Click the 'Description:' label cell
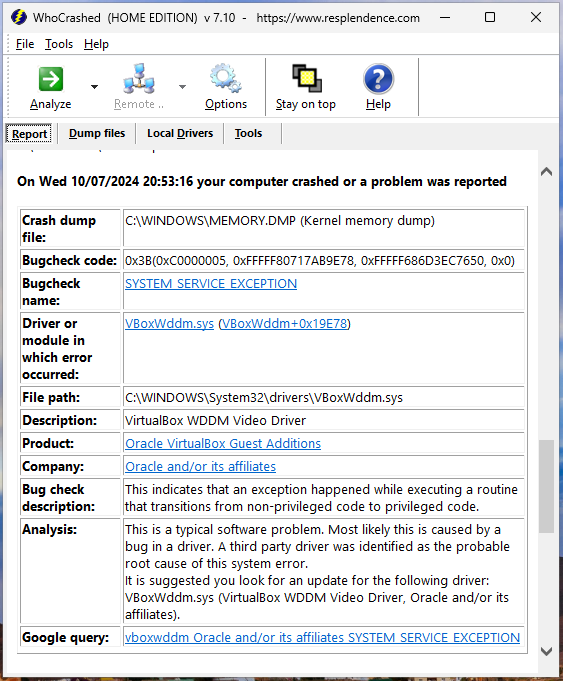 pos(70,420)
